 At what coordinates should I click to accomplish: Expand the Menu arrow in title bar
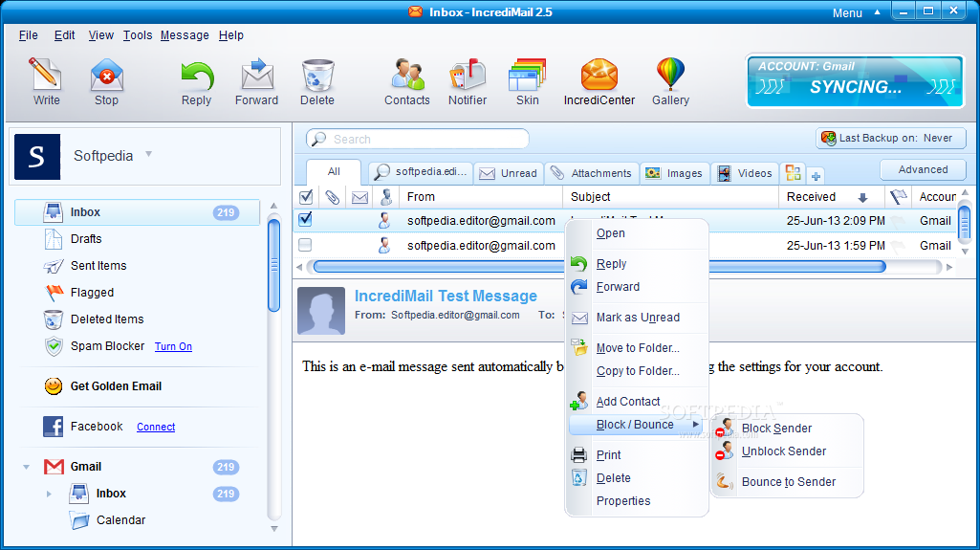[877, 11]
